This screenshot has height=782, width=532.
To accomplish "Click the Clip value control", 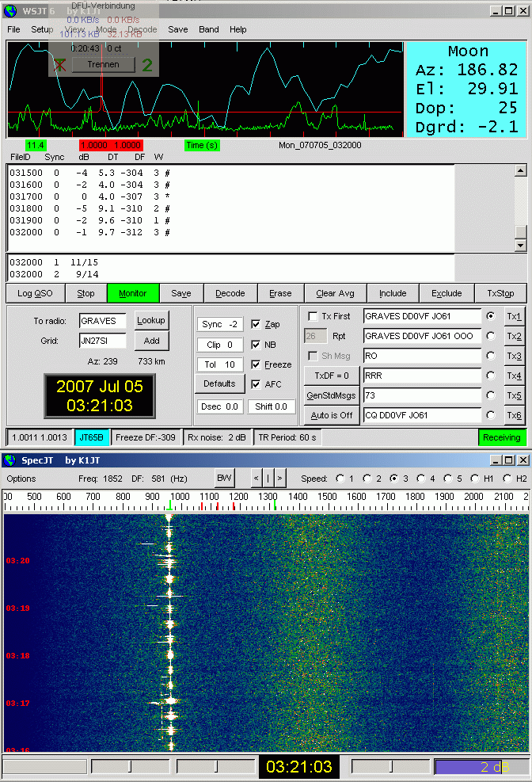I will [219, 345].
